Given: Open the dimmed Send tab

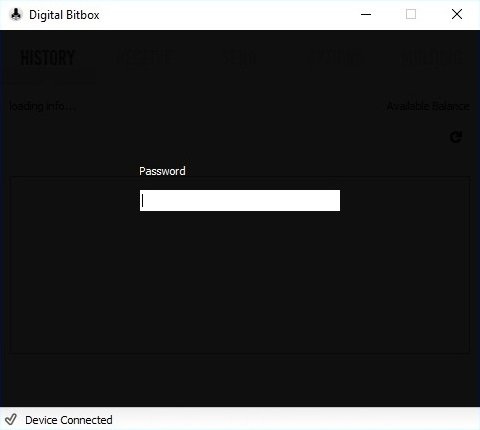Looking at the screenshot, I should point(240,58).
